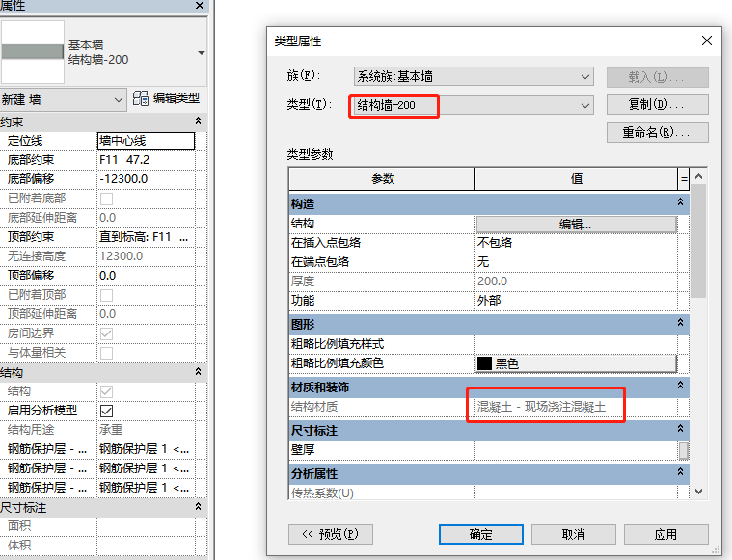Click the 无连接高度 value 12300.0

(x=146, y=256)
